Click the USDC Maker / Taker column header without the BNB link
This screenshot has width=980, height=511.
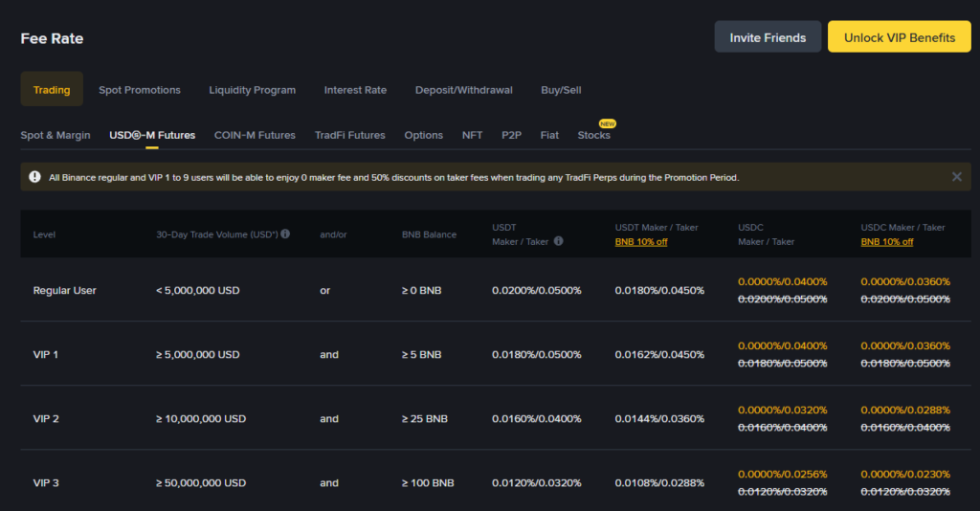pos(767,234)
